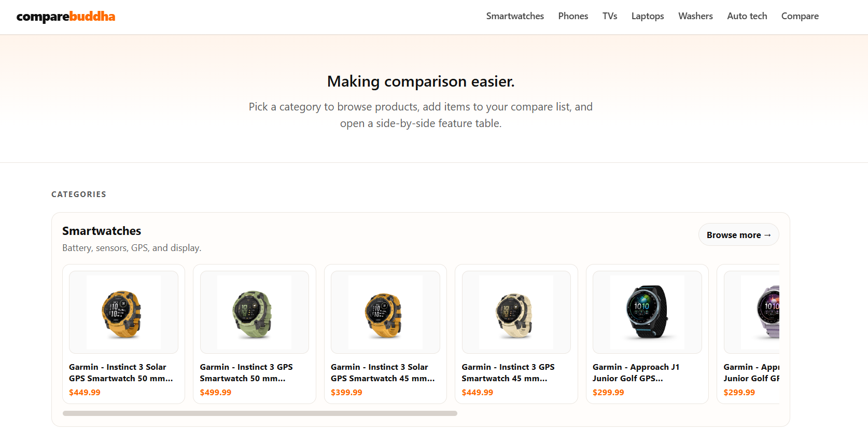Navigate to the Laptops section
The image size is (868, 431).
point(648,16)
